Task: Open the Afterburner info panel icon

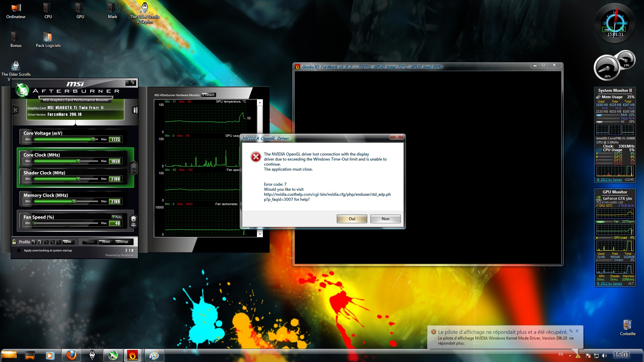Action: click(135, 110)
